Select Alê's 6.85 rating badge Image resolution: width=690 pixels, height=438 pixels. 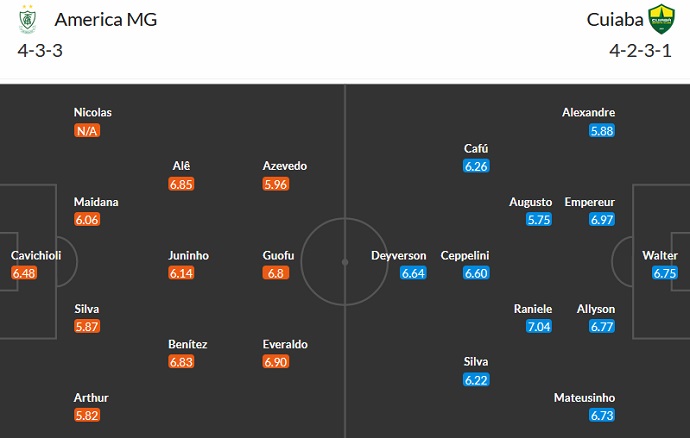click(x=181, y=184)
